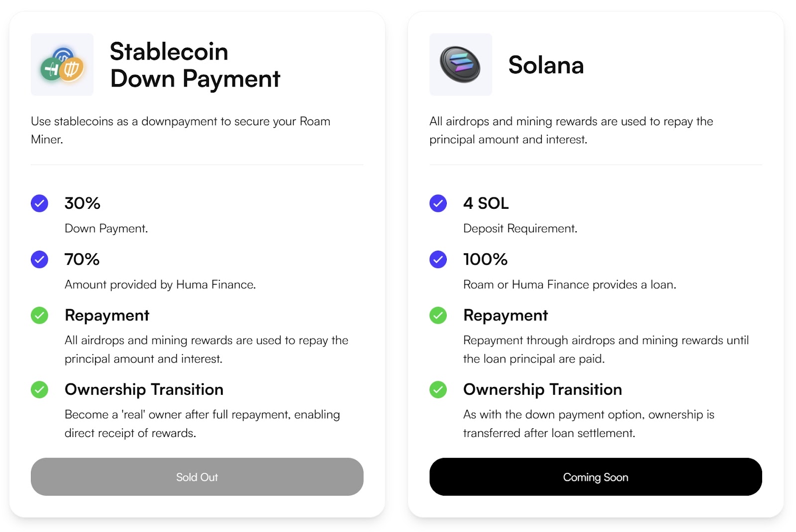The width and height of the screenshot is (796, 532).
Task: Click 'Amount provided by Huma Finance' text
Action: tap(160, 284)
